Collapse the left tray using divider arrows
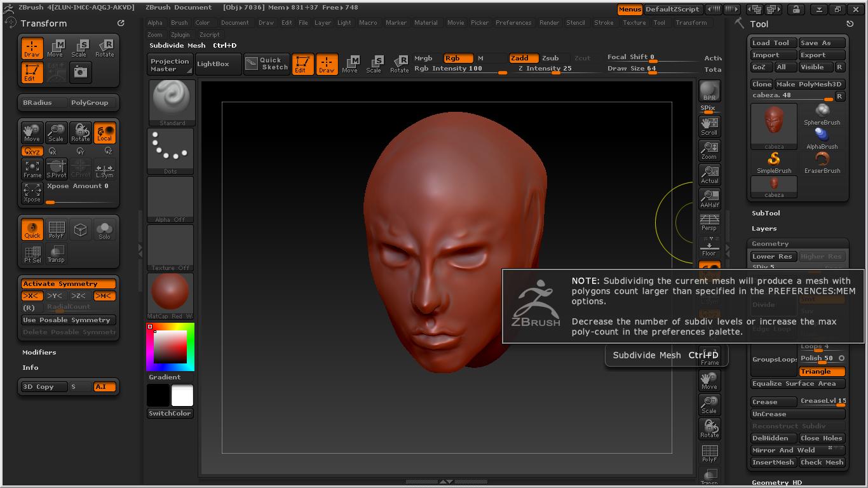The width and height of the screenshot is (868, 488). point(140,251)
